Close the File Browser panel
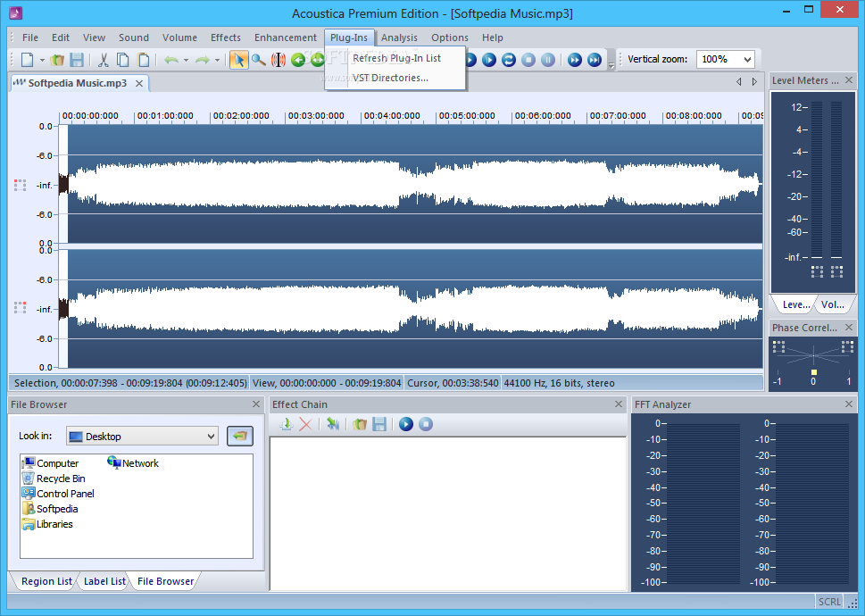The width and height of the screenshot is (865, 616). (x=256, y=404)
